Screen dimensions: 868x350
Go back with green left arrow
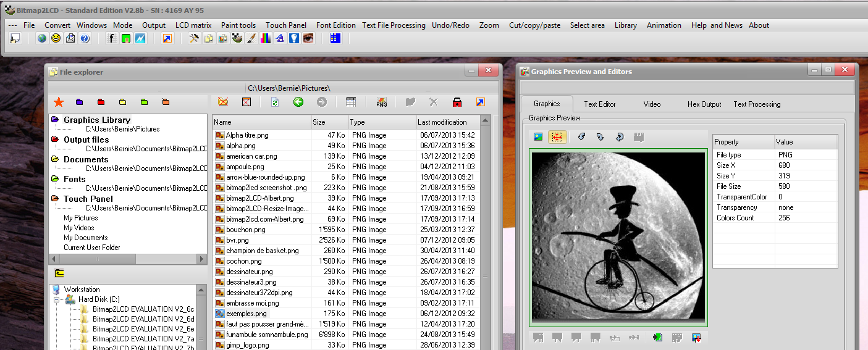click(x=298, y=102)
